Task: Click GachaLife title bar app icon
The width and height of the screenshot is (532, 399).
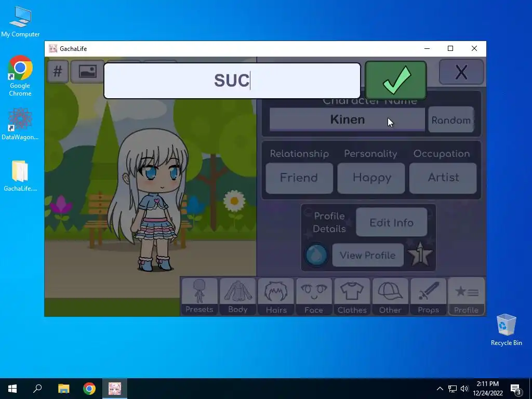Action: click(x=52, y=48)
